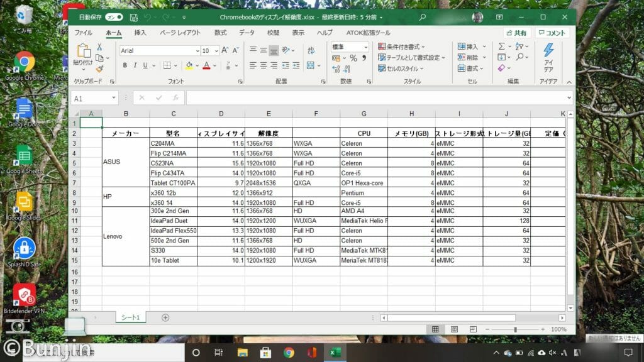Toggle Underline formatting
The image size is (644, 362).
coord(145,65)
